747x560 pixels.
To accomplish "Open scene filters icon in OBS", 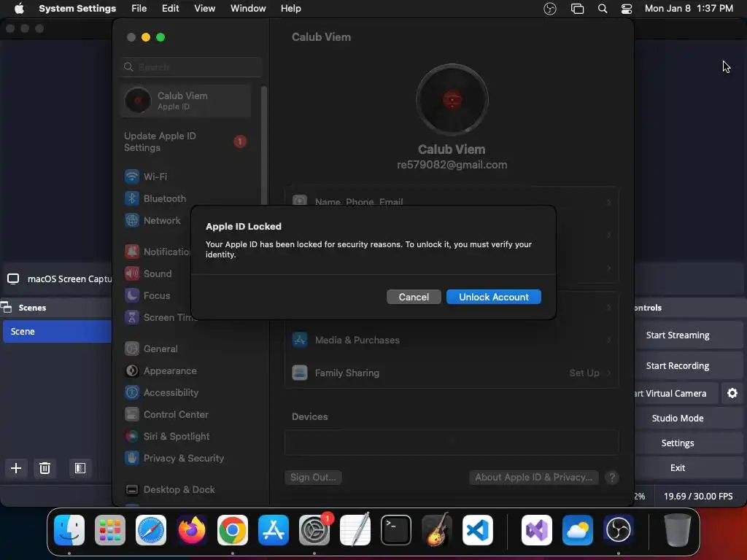I will coord(80,468).
